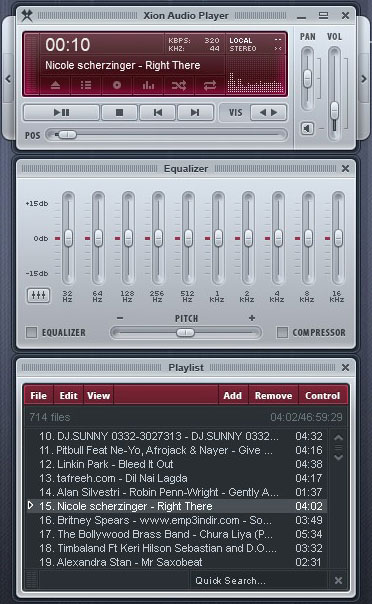The height and width of the screenshot is (604, 372).
Task: Close the Playlist panel
Action: click(x=345, y=367)
